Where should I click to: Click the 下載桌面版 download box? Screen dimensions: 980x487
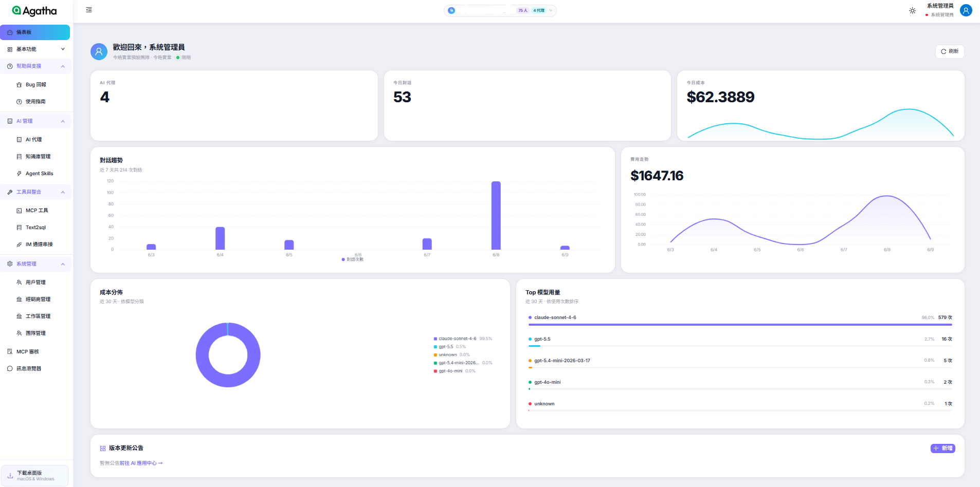[x=35, y=476]
